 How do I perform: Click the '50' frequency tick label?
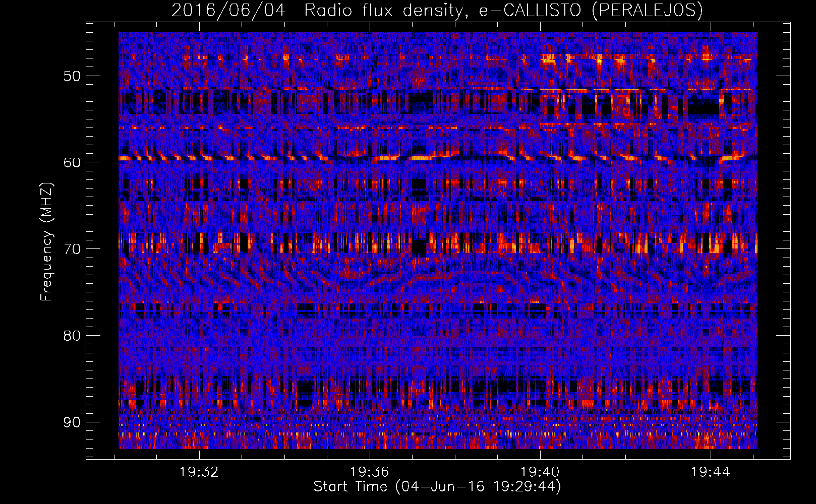(x=72, y=76)
